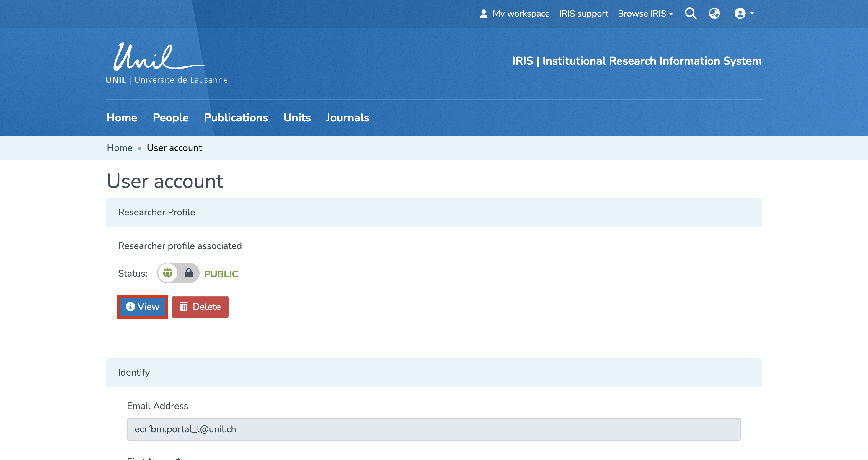Click the trash icon on Delete button
The width and height of the screenshot is (868, 460).
click(x=184, y=307)
